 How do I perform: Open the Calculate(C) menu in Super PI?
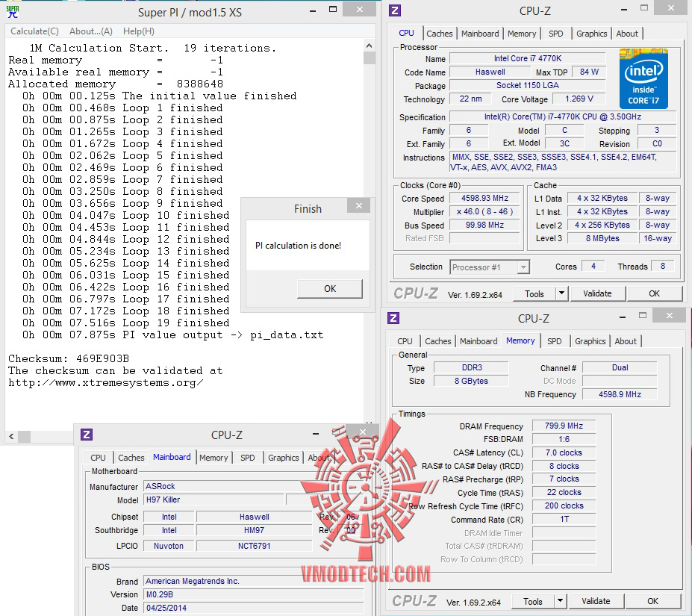point(34,31)
